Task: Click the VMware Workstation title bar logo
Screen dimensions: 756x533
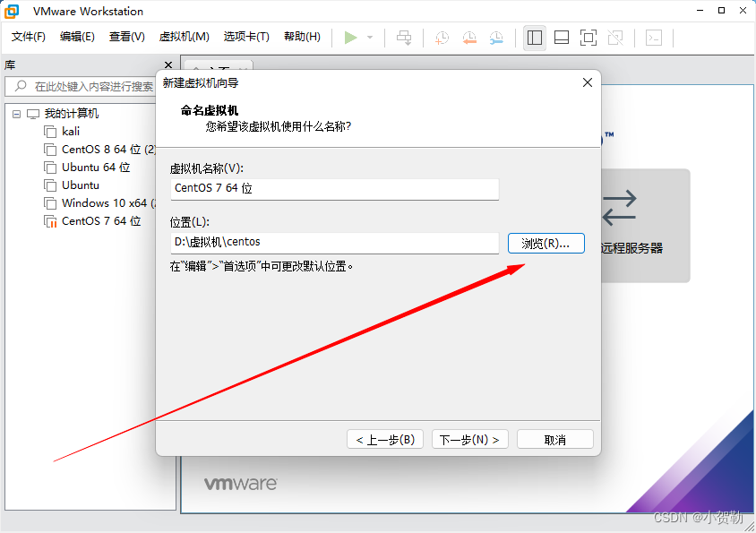Action: pos(12,11)
